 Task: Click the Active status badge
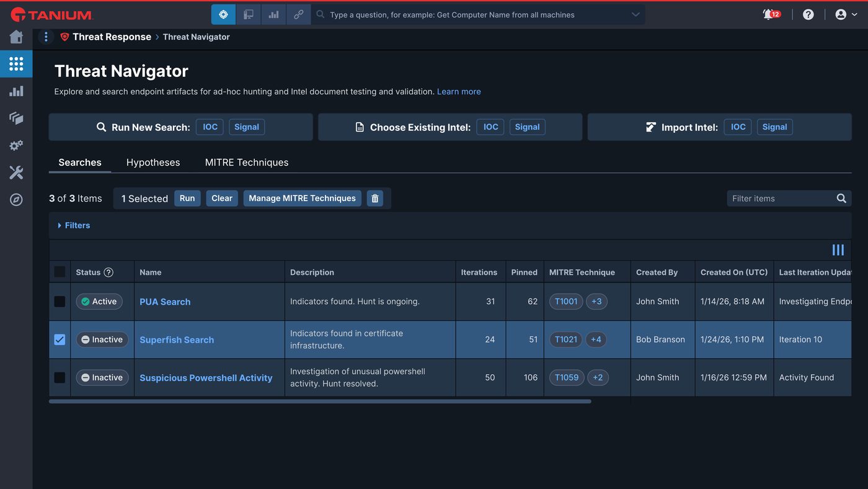(x=99, y=302)
